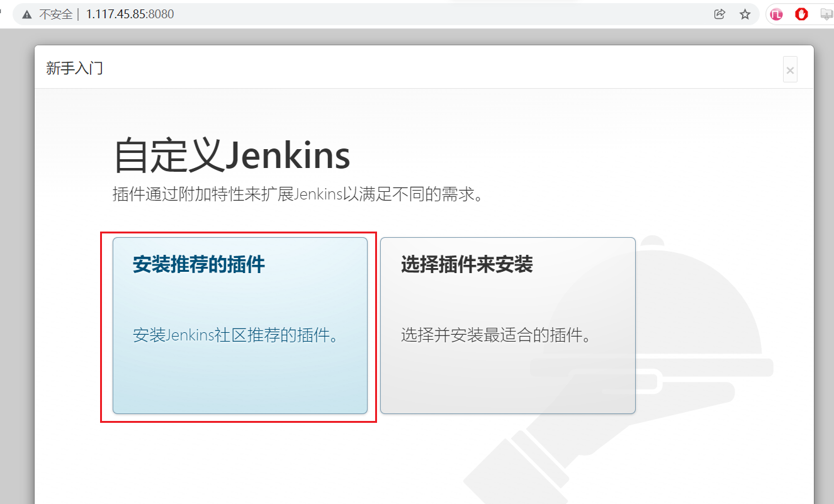Click the gray extension icon at the right edge

tap(826, 14)
